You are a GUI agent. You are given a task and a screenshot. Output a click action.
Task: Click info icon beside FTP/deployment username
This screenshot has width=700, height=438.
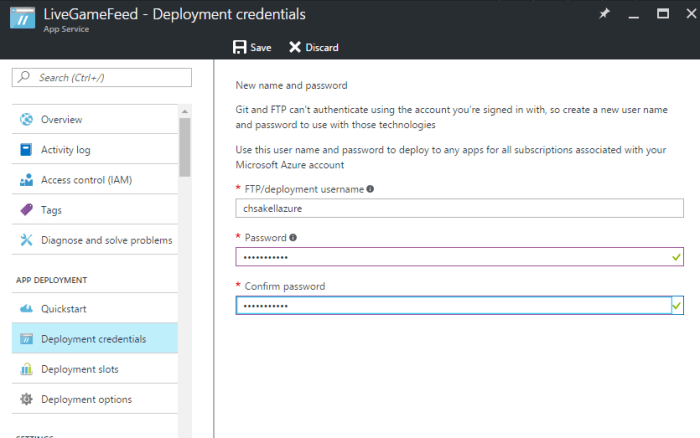370,189
